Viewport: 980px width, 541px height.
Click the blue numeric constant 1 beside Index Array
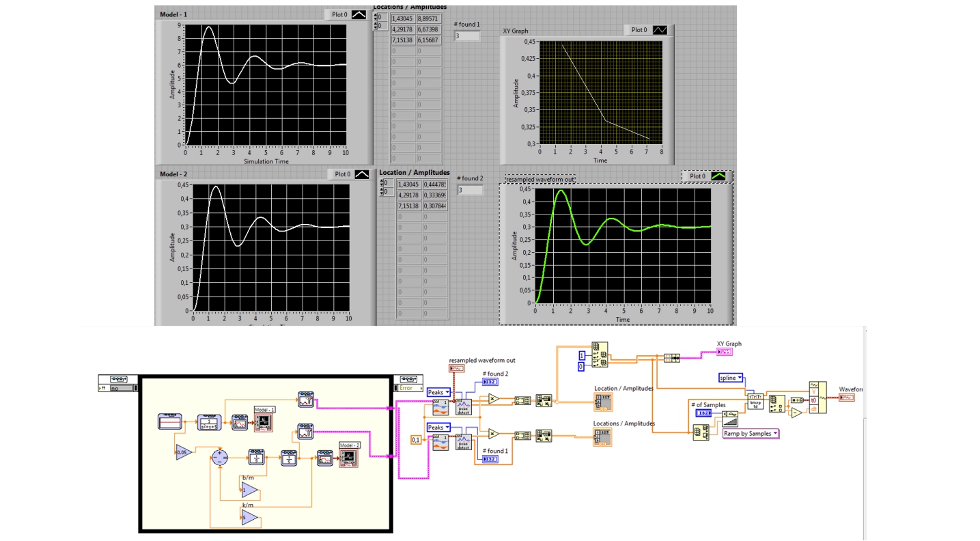click(582, 356)
